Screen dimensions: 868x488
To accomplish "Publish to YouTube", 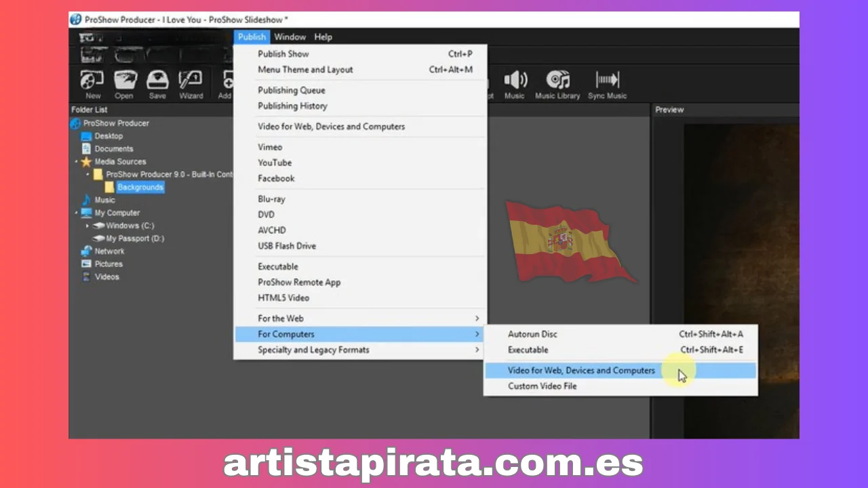I will tap(360, 163).
